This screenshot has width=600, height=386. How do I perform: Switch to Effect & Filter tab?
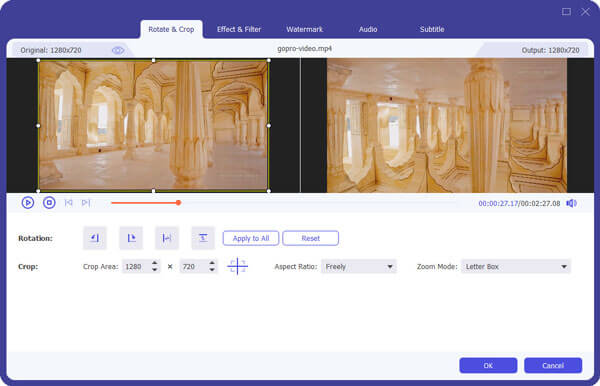point(239,29)
